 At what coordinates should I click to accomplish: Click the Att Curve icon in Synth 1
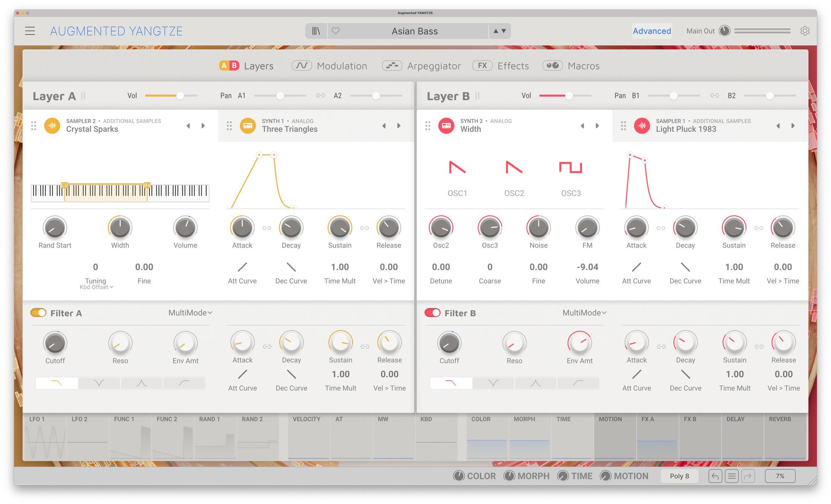point(242,267)
